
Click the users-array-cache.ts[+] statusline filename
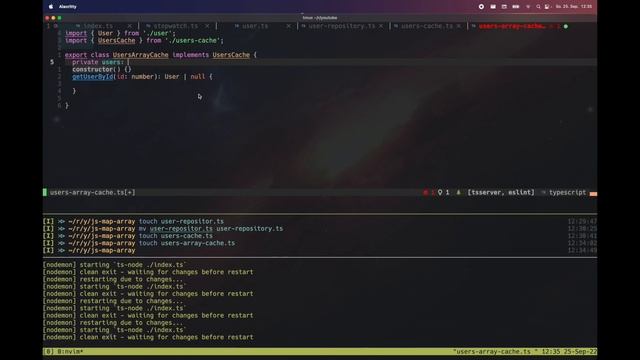point(92,192)
